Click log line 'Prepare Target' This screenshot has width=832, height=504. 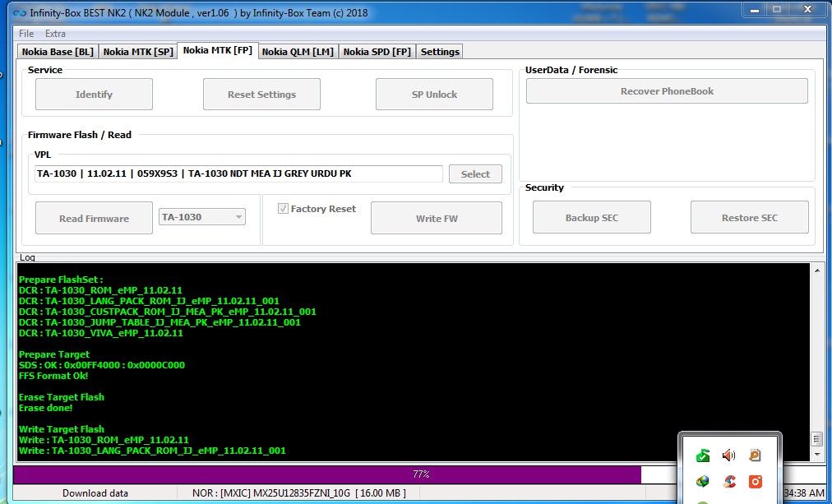click(54, 354)
